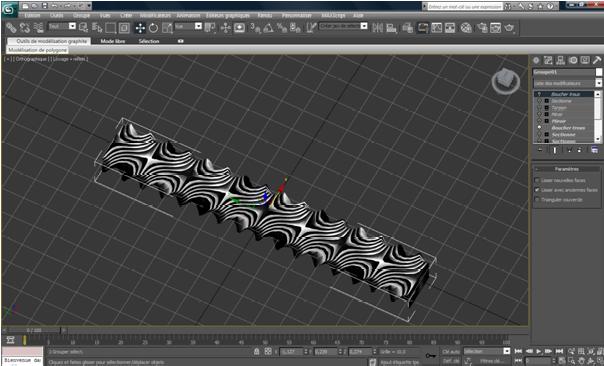The width and height of the screenshot is (604, 366).
Task: Click the 0/100 time slider handle
Action: click(34, 331)
